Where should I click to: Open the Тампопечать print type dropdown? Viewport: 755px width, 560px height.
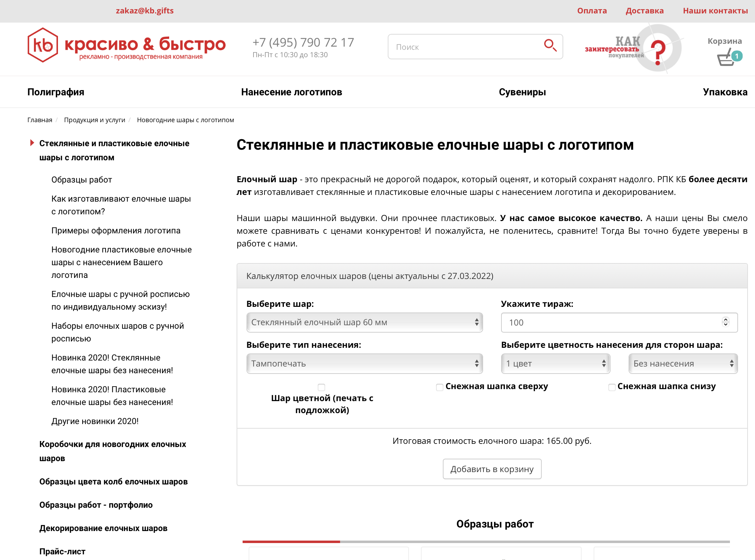click(x=364, y=364)
